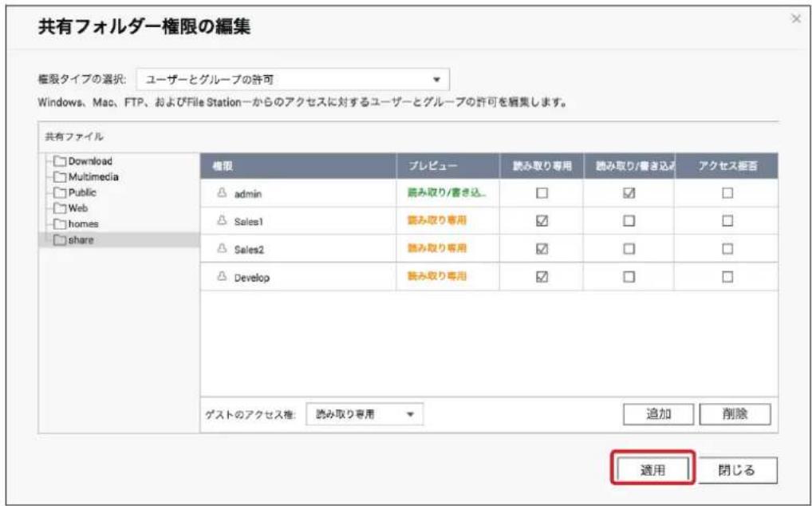Uncheck read-only checkbox for Sales1
Viewport: 812px width, 506px height.
click(542, 220)
